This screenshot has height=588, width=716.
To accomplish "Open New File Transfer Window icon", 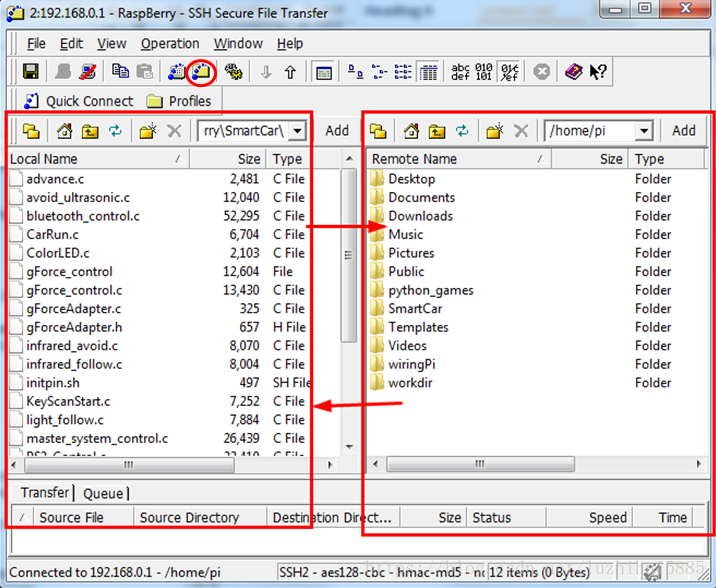I will point(201,72).
